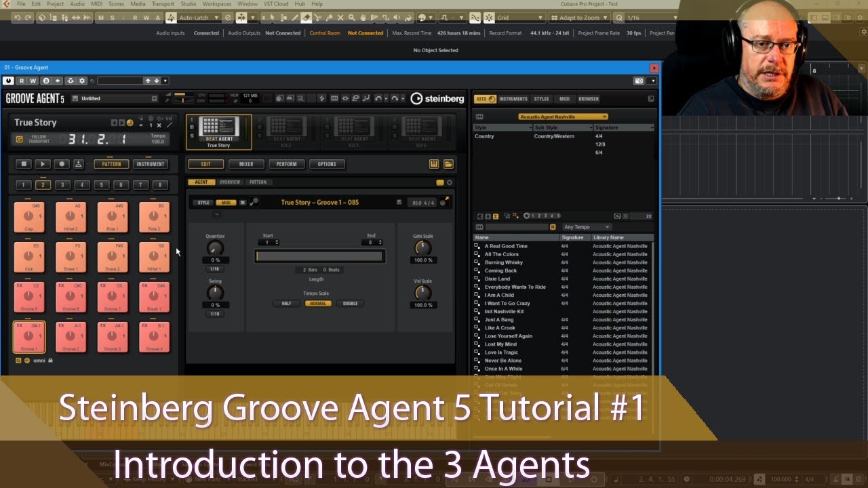This screenshot has width=868, height=488.
Task: Adjust the Vel Scale knob
Action: [422, 293]
